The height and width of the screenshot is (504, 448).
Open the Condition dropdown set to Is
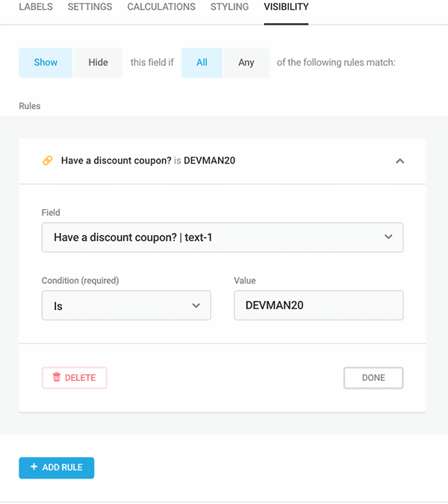(126, 305)
